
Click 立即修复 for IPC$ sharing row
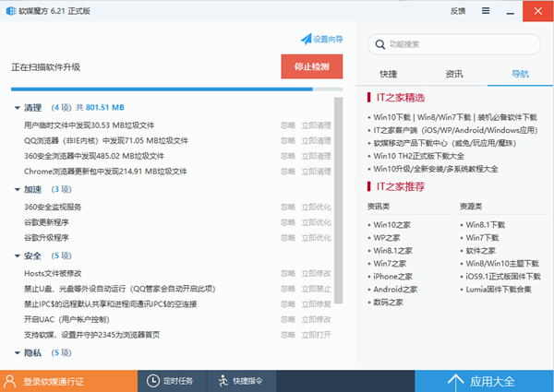[x=316, y=304]
